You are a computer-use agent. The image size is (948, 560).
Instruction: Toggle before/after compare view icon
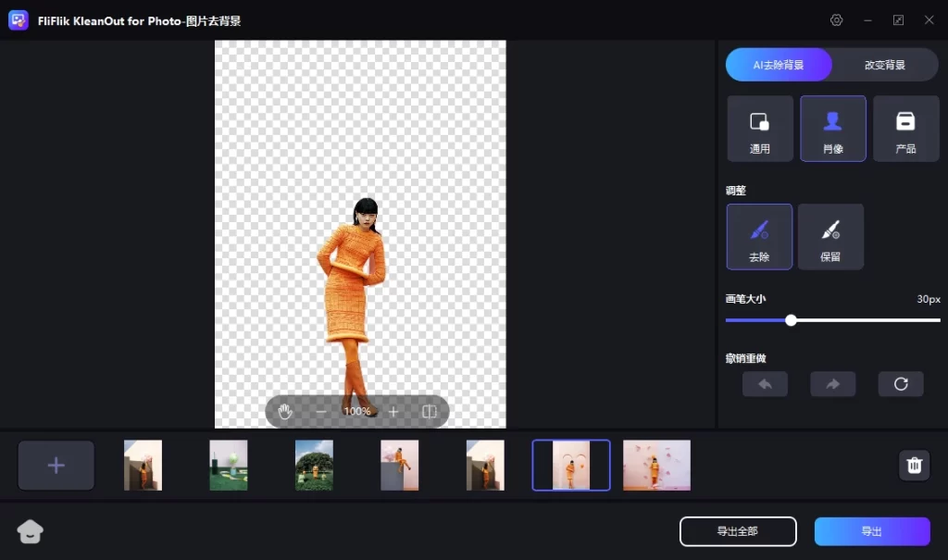pos(430,412)
